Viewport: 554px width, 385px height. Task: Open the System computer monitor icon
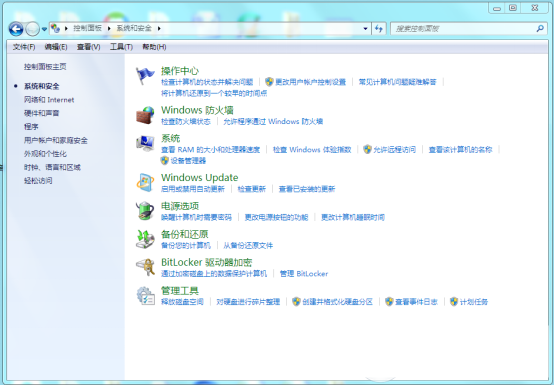point(145,143)
